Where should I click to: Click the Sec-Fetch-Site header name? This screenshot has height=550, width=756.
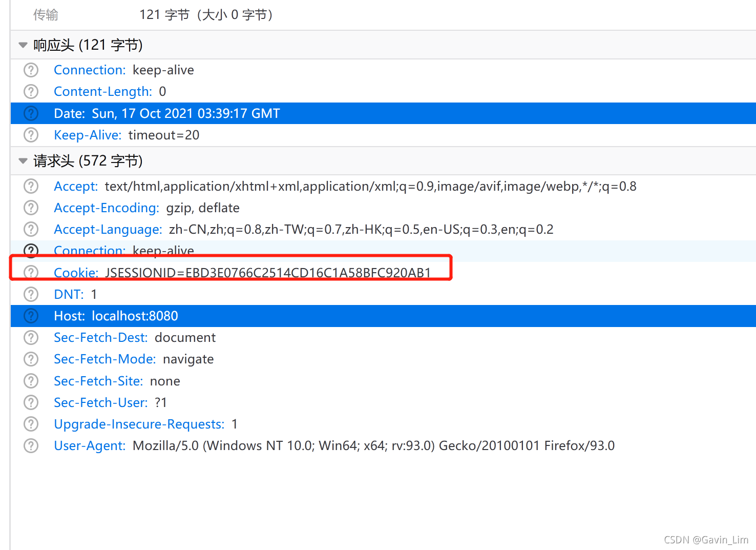98,381
